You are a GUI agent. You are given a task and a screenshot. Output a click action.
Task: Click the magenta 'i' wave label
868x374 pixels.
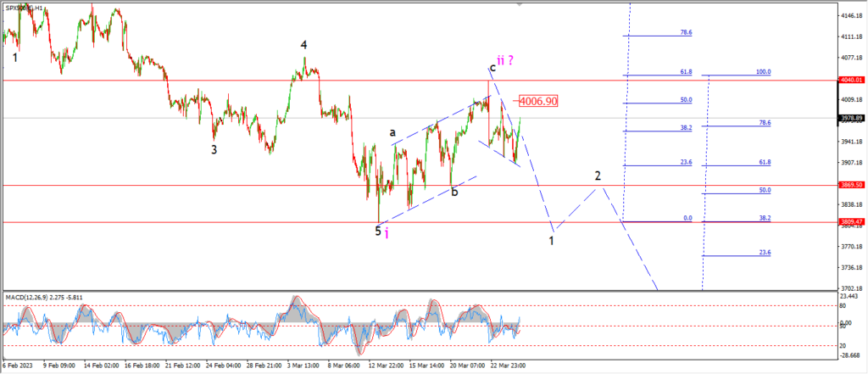pos(387,234)
